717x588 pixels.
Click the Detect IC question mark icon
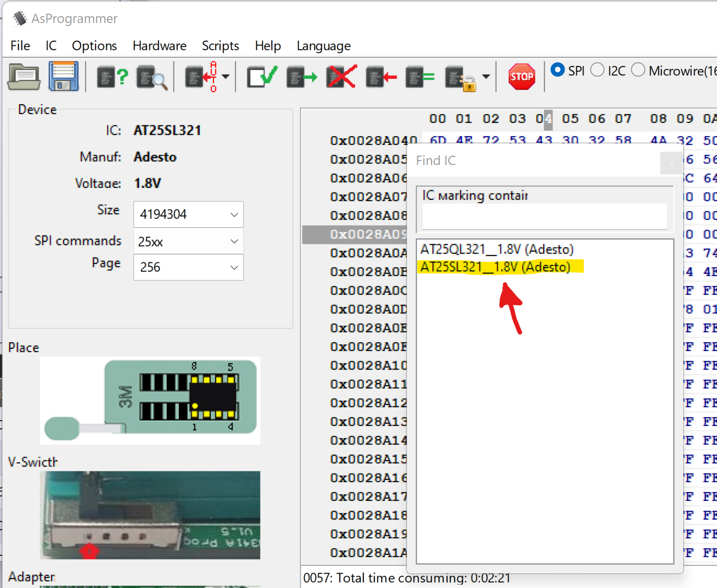(x=112, y=77)
